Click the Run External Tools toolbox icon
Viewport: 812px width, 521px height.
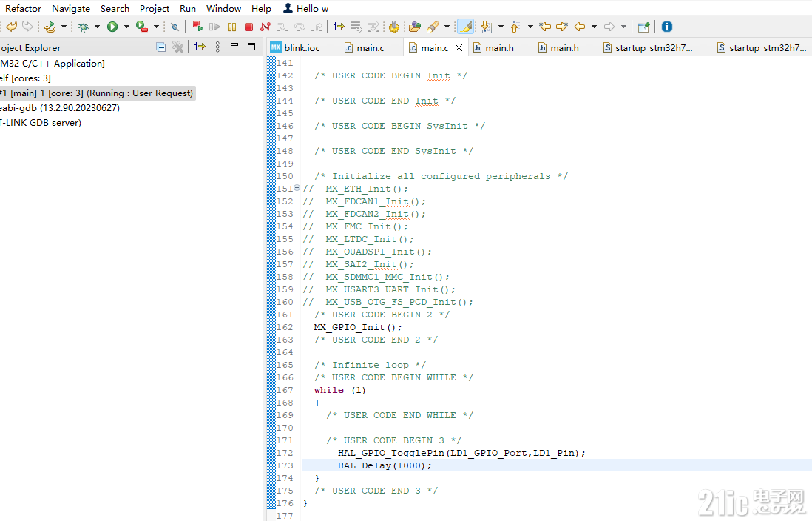click(142, 27)
